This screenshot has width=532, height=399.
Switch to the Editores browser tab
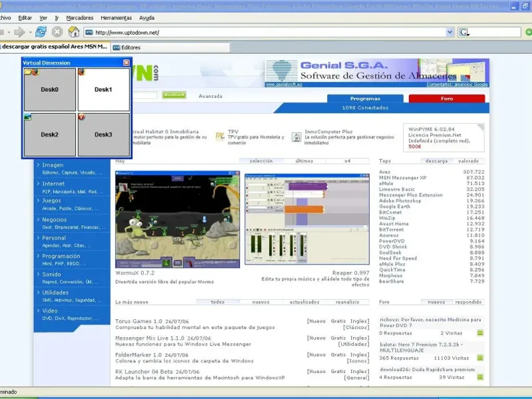click(170, 47)
